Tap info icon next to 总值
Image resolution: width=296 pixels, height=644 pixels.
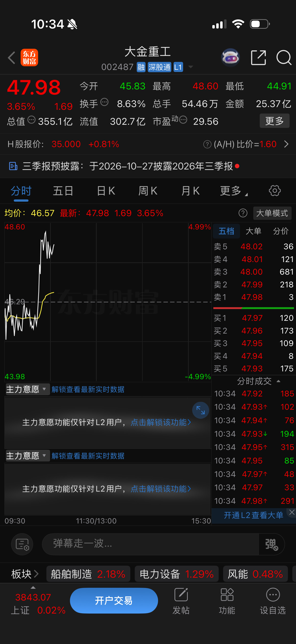pos(31,120)
